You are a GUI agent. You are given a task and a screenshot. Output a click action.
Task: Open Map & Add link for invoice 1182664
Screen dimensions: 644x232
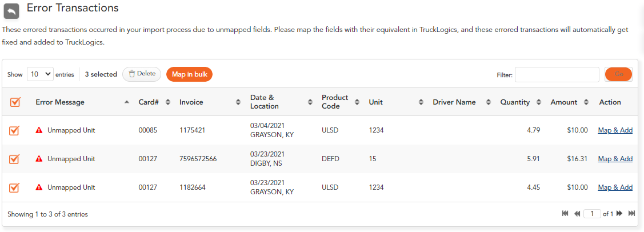615,187
